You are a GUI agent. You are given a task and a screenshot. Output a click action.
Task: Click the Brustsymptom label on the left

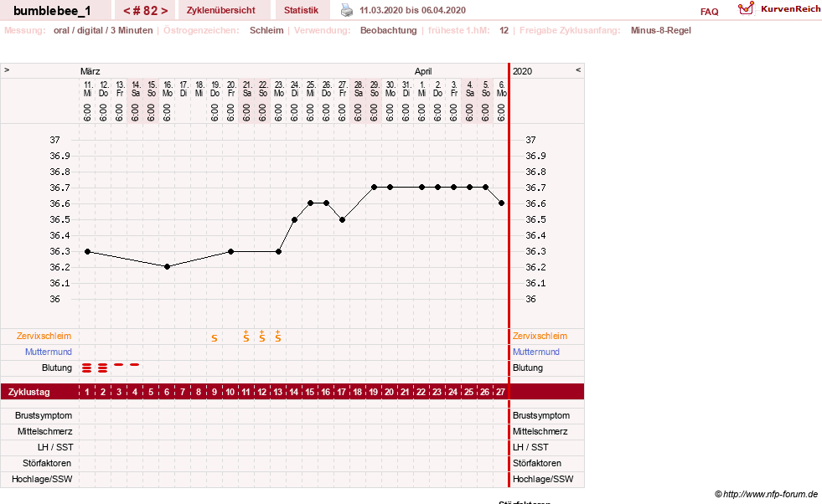pyautogui.click(x=44, y=415)
